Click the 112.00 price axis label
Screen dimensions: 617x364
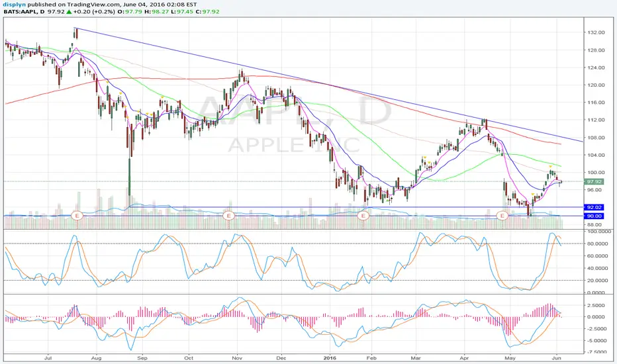(596, 120)
